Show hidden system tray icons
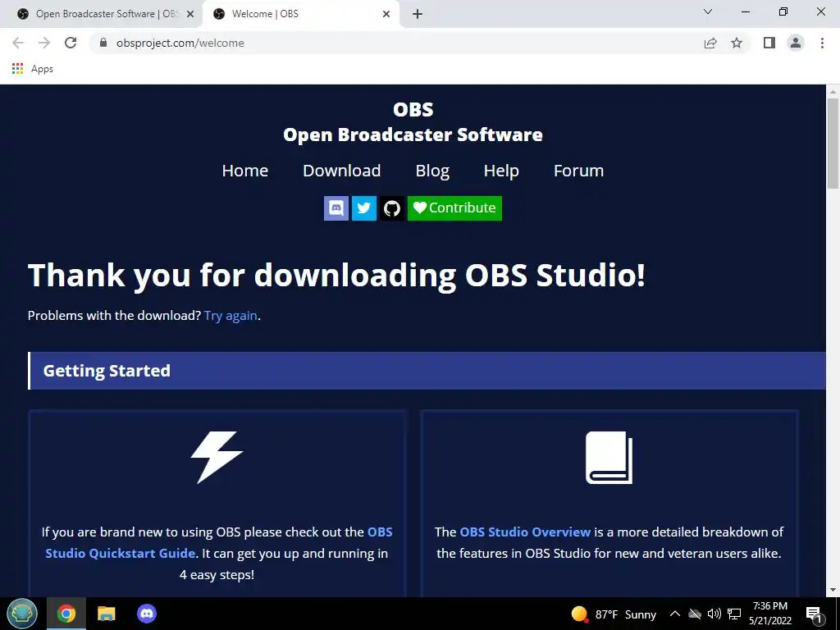This screenshot has width=840, height=630. coord(675,614)
